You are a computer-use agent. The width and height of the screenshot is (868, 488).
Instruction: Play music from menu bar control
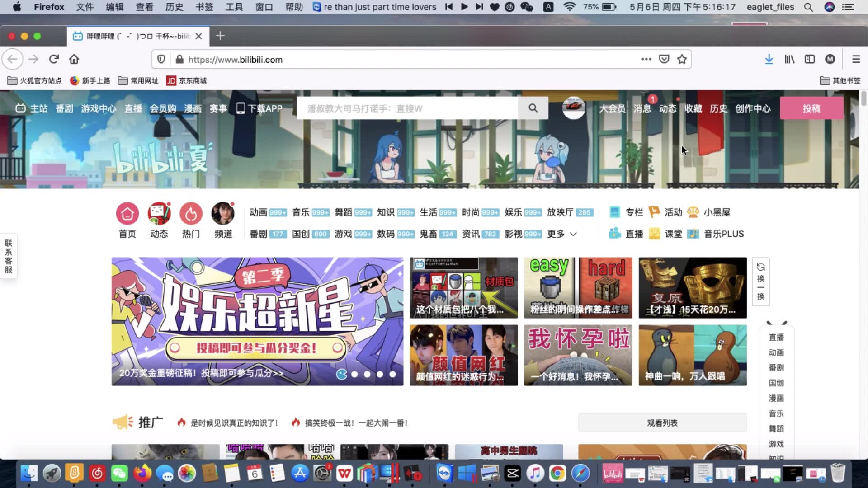pos(464,7)
